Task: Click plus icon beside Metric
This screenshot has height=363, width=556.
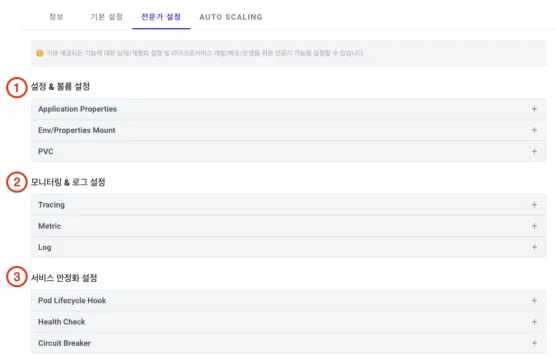Action: tap(534, 226)
